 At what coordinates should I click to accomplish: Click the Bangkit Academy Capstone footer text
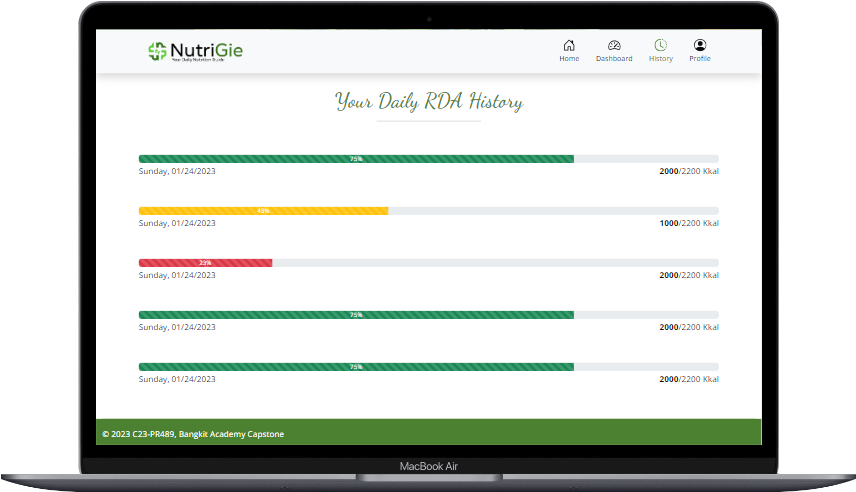pos(231,434)
